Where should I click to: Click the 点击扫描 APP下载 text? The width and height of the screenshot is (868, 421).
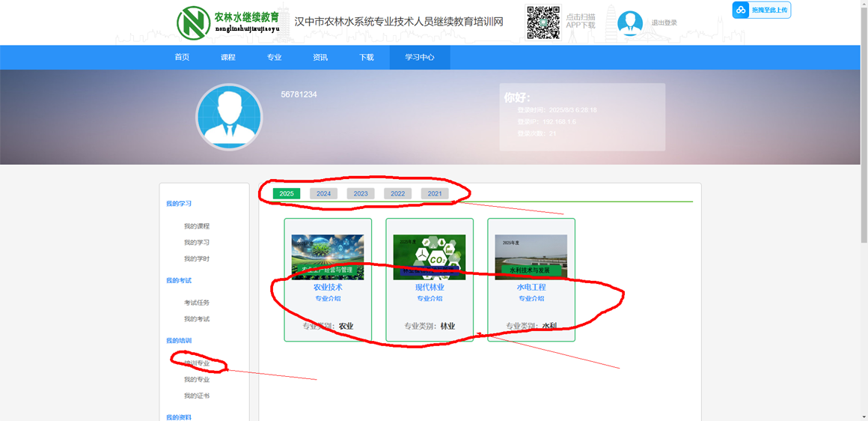tap(581, 21)
